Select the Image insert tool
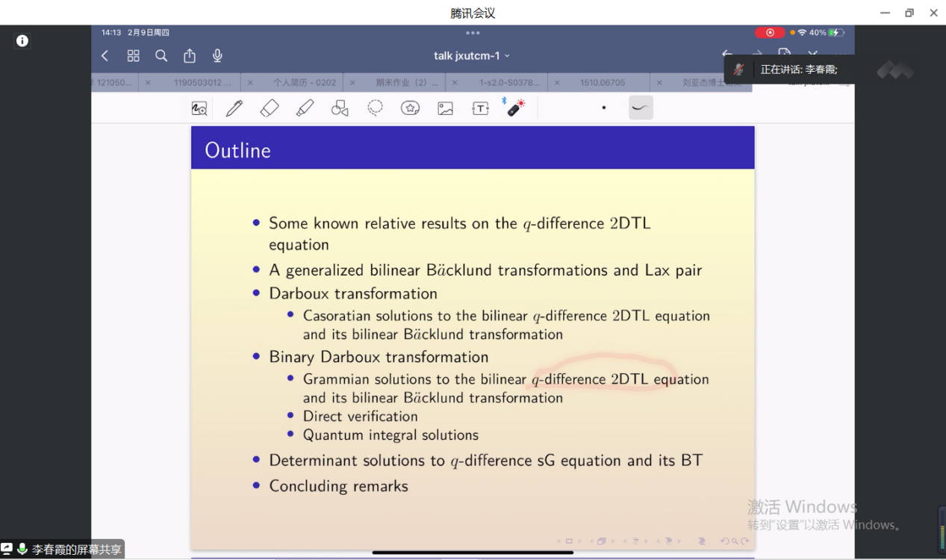946x560 pixels. [x=446, y=109]
